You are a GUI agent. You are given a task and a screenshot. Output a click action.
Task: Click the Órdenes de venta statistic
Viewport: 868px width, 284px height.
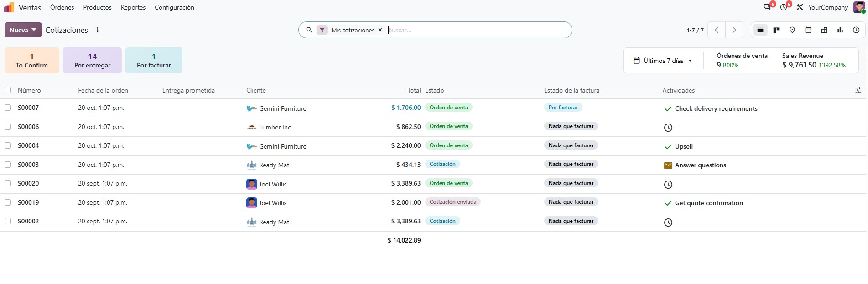(742, 60)
